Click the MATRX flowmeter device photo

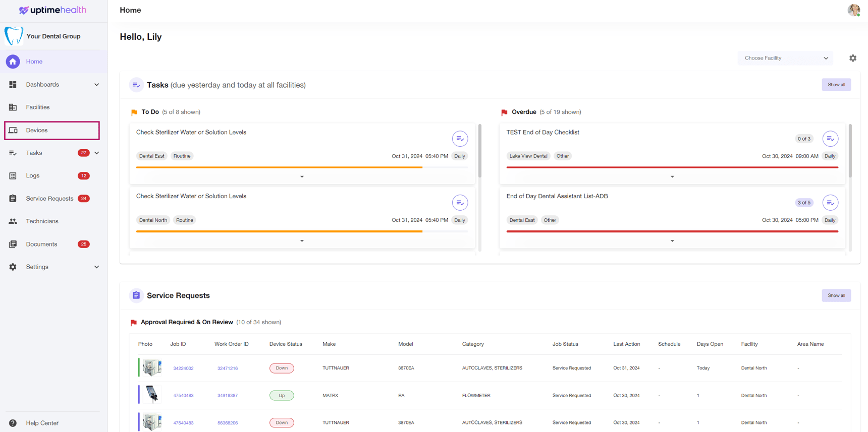click(x=151, y=394)
